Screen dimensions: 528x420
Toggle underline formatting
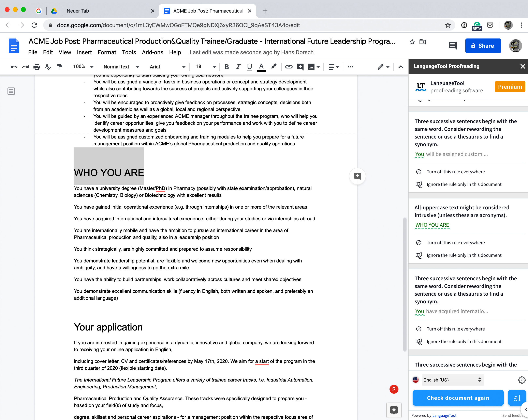click(249, 67)
